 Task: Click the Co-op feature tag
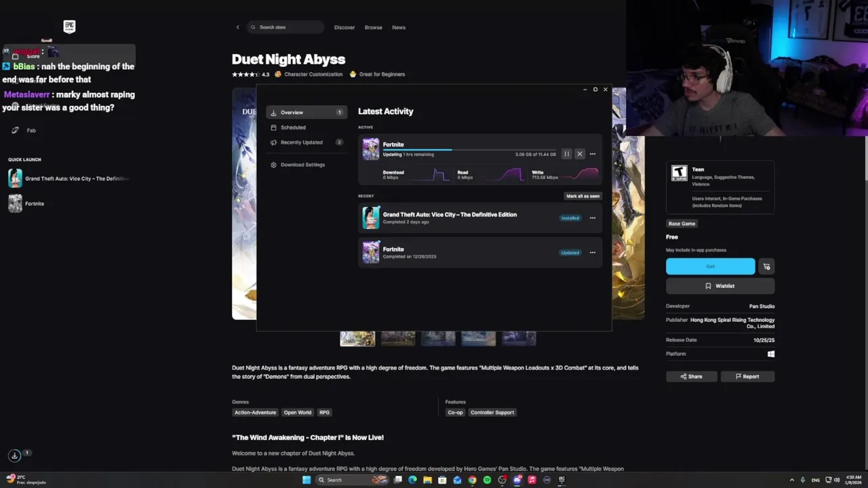point(455,412)
